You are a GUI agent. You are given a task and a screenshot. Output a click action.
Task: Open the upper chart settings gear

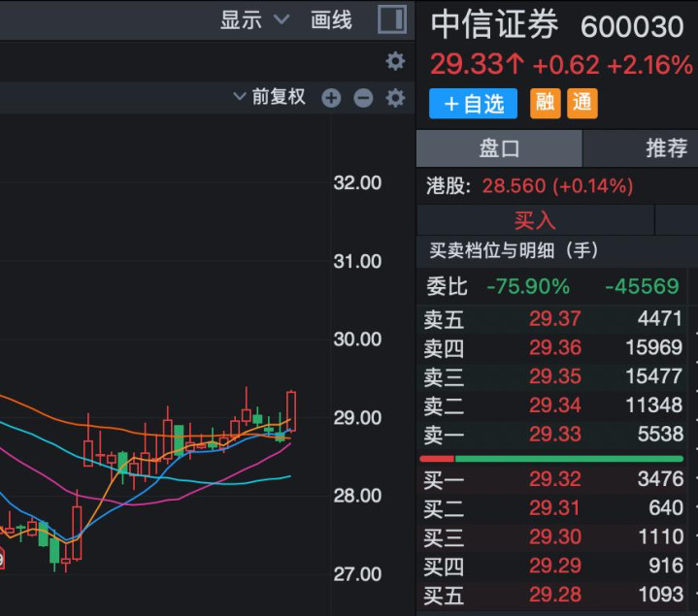pos(395,62)
